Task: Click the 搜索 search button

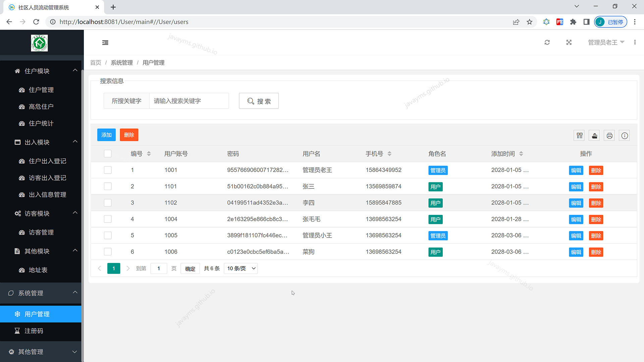Action: coord(259,101)
